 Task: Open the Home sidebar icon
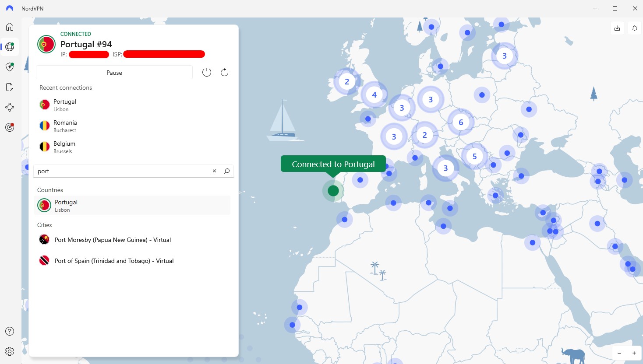pos(10,27)
